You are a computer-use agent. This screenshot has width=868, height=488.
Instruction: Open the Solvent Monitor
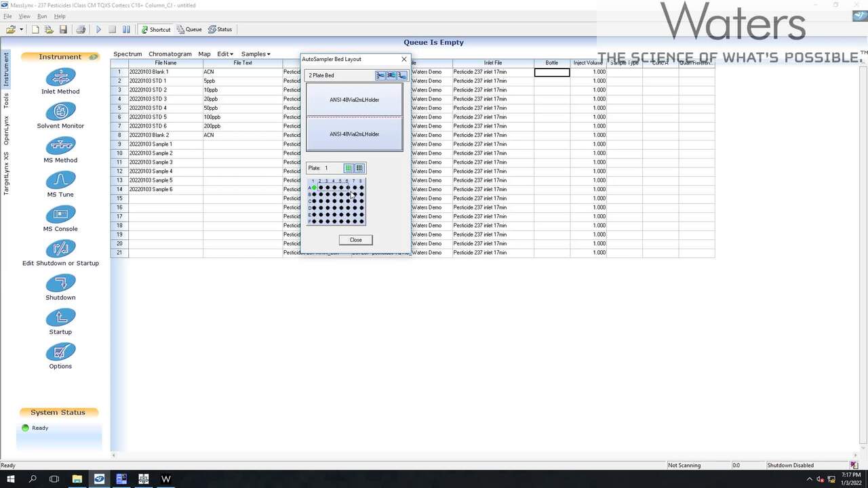(x=60, y=112)
